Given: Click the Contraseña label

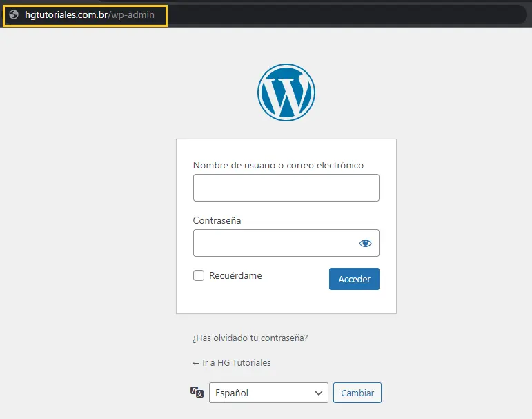Looking at the screenshot, I should coord(217,221).
